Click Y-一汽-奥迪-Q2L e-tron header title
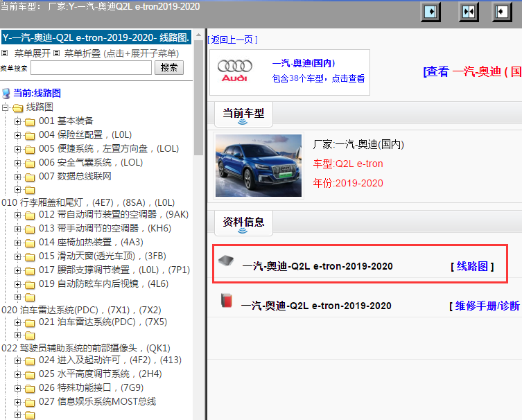 [96, 37]
